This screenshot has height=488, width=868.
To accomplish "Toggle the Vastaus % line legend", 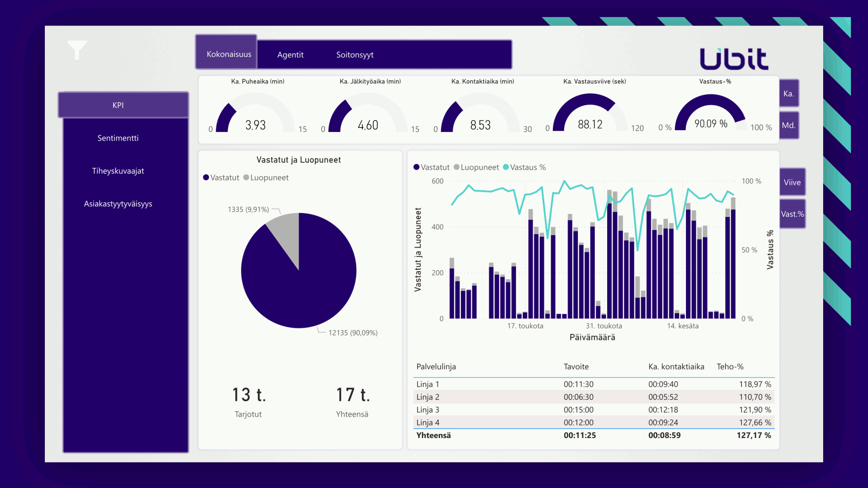I will 524,167.
